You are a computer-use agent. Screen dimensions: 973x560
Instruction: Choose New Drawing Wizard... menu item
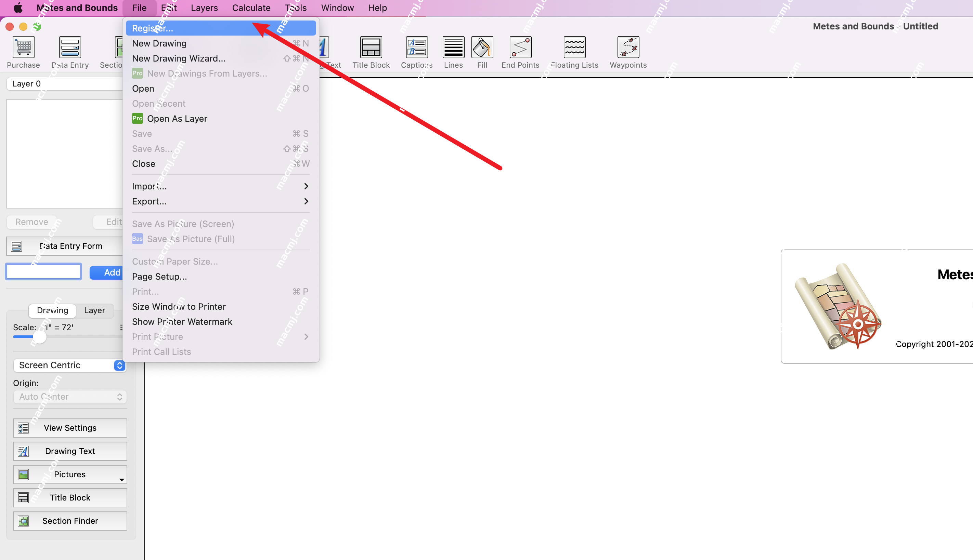pos(221,58)
